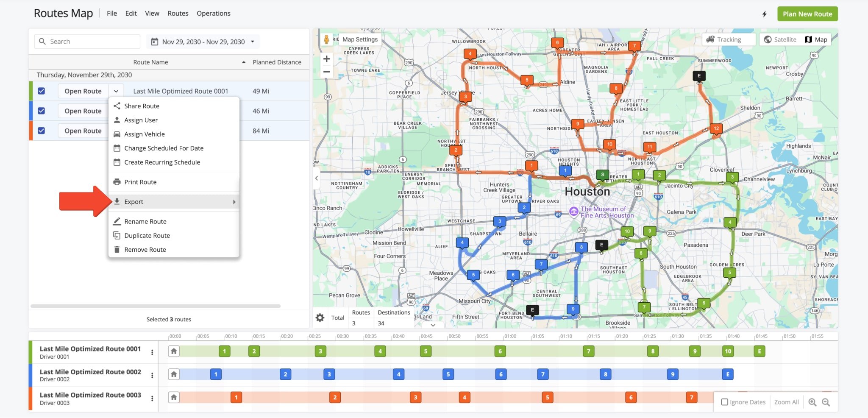This screenshot has height=418, width=868.
Task: Click home icon on Route 0001 timeline
Action: click(x=174, y=351)
